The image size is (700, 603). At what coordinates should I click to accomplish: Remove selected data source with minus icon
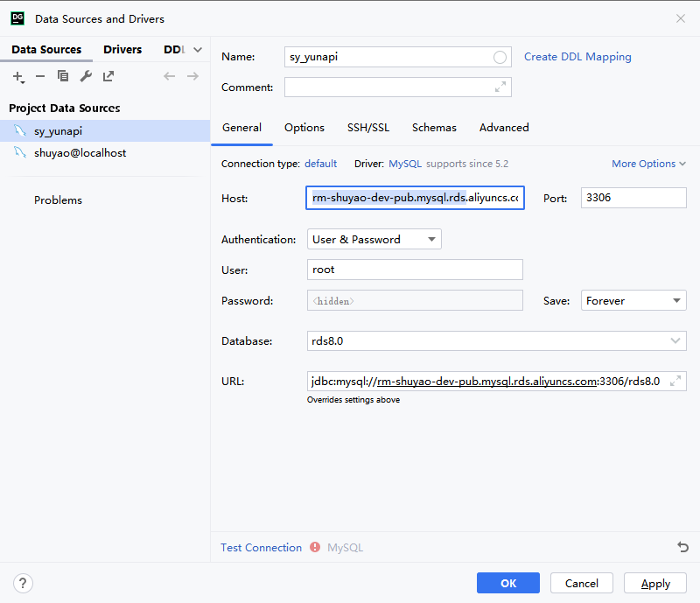click(40, 76)
